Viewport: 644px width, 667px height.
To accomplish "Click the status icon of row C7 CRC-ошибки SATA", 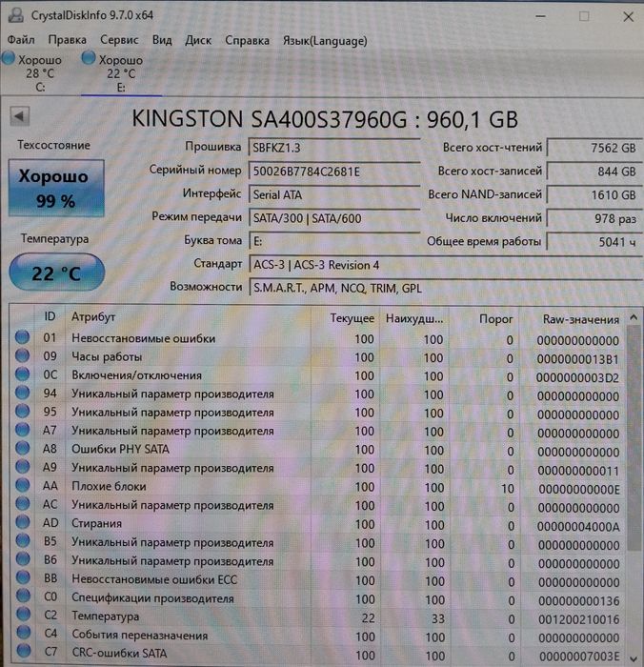I will pyautogui.click(x=24, y=651).
